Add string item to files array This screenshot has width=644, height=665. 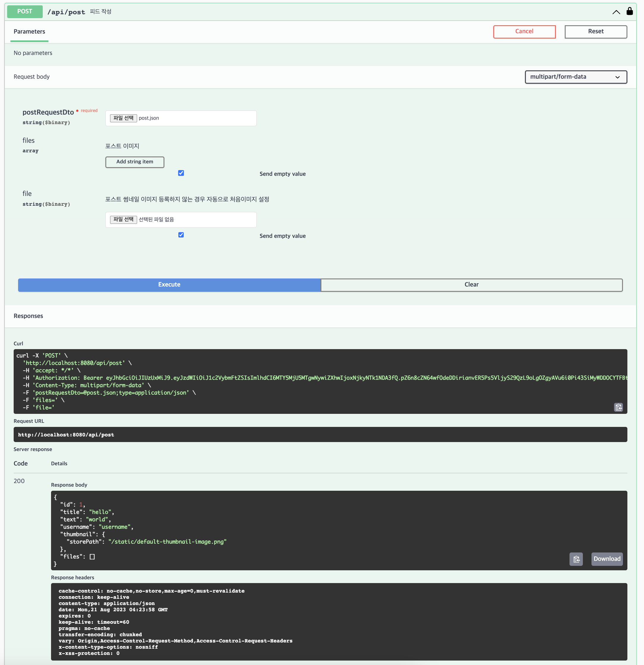pyautogui.click(x=135, y=162)
